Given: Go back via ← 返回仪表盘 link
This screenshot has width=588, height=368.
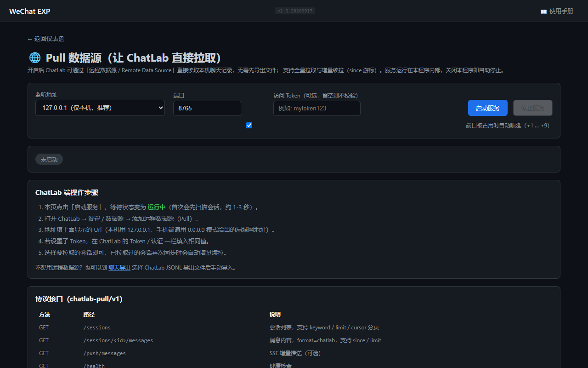Looking at the screenshot, I should [46, 39].
